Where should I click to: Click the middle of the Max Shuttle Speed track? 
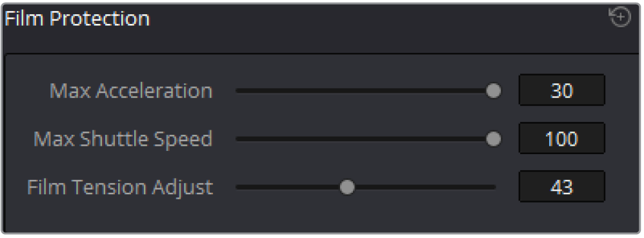(365, 139)
